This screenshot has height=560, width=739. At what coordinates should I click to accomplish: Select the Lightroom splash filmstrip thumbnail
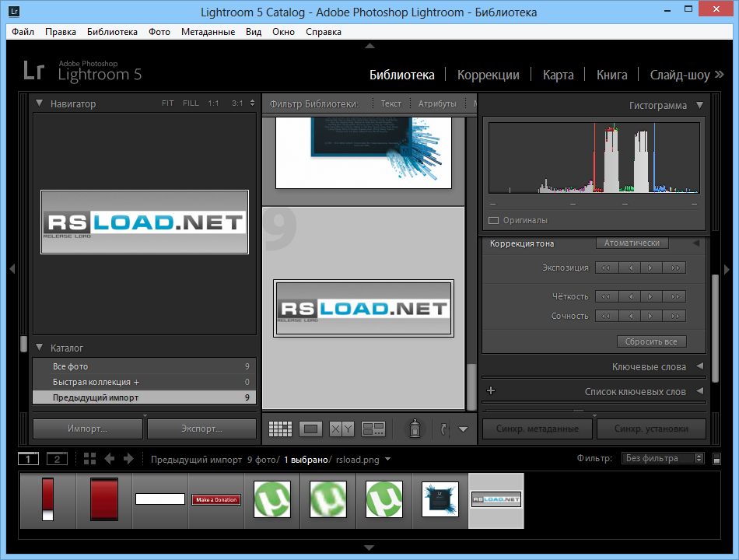(x=440, y=499)
